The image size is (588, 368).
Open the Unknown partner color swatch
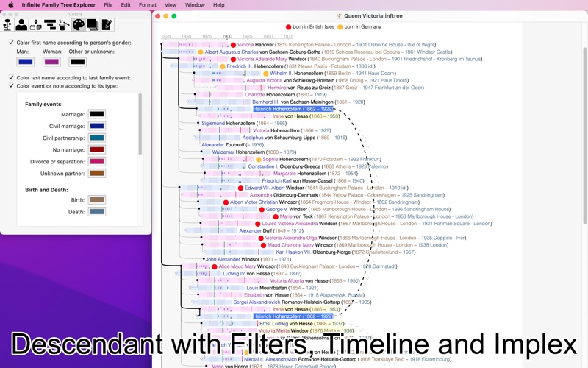click(97, 173)
